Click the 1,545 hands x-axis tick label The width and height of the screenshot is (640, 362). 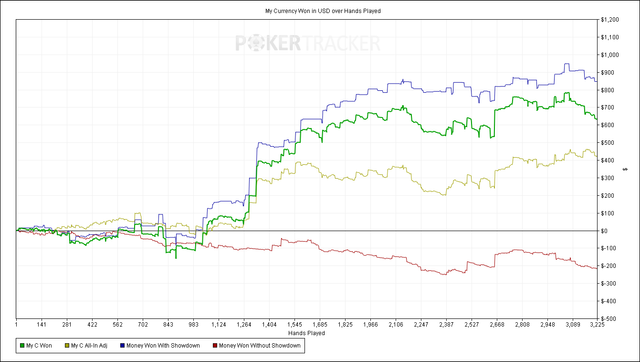(x=295, y=325)
